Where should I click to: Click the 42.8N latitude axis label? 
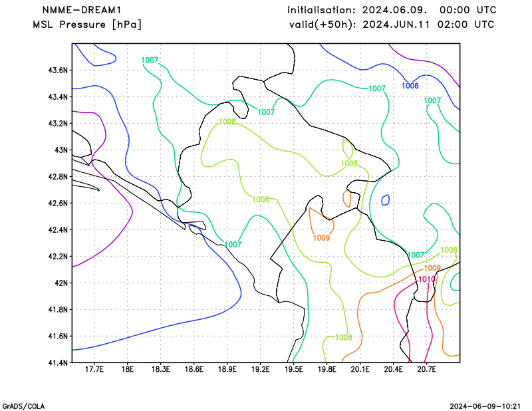pos(58,177)
